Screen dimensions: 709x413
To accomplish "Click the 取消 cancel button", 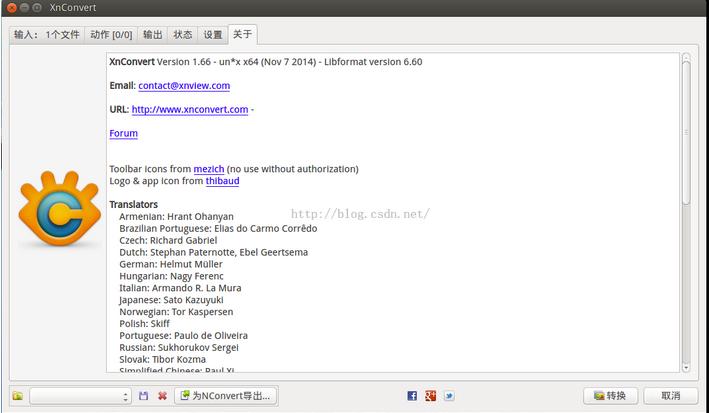I will point(671,396).
